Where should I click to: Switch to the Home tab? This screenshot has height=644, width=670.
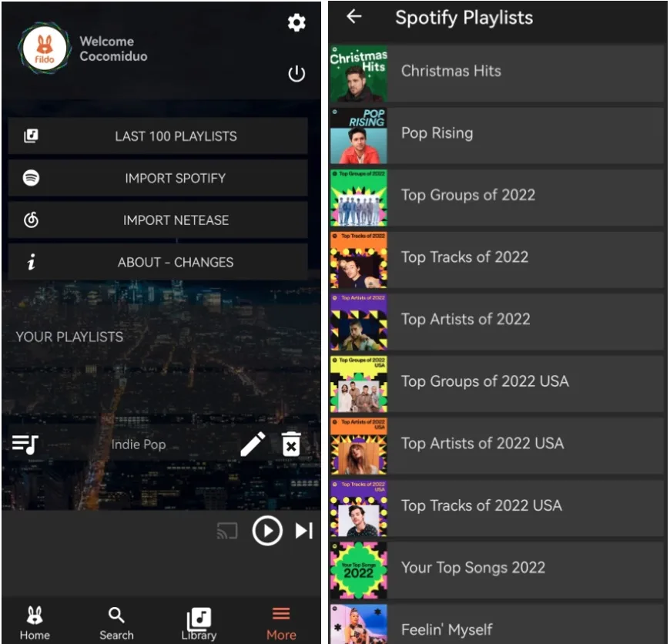point(35,623)
